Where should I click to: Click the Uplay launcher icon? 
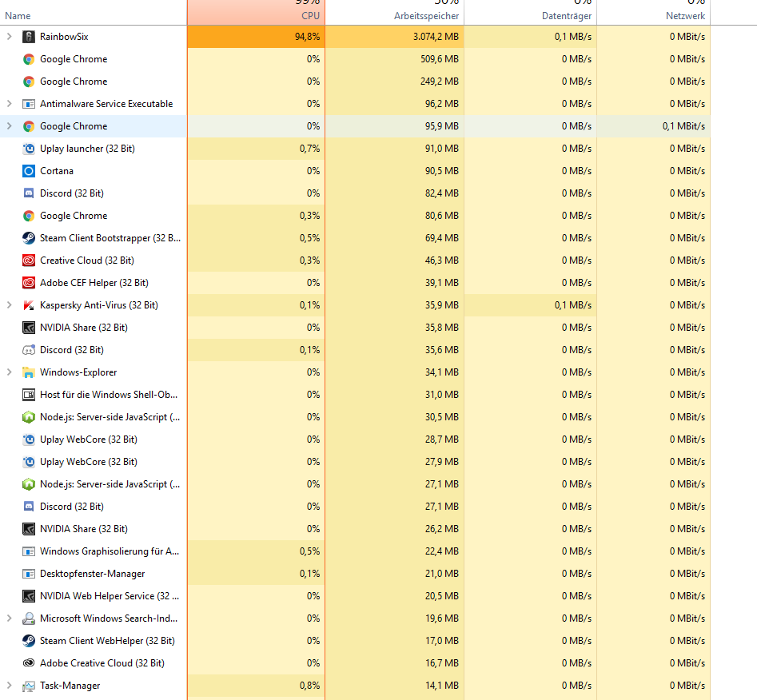29,149
